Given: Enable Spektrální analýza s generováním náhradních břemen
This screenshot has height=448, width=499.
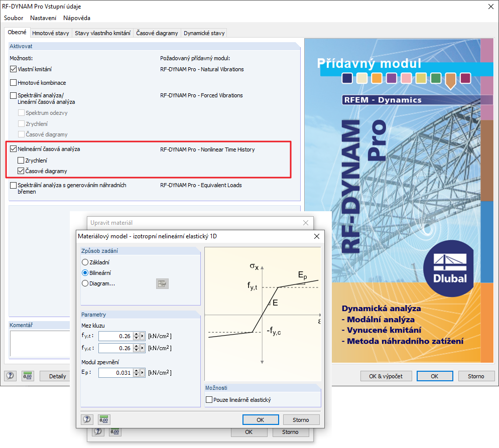Looking at the screenshot, I should point(14,185).
